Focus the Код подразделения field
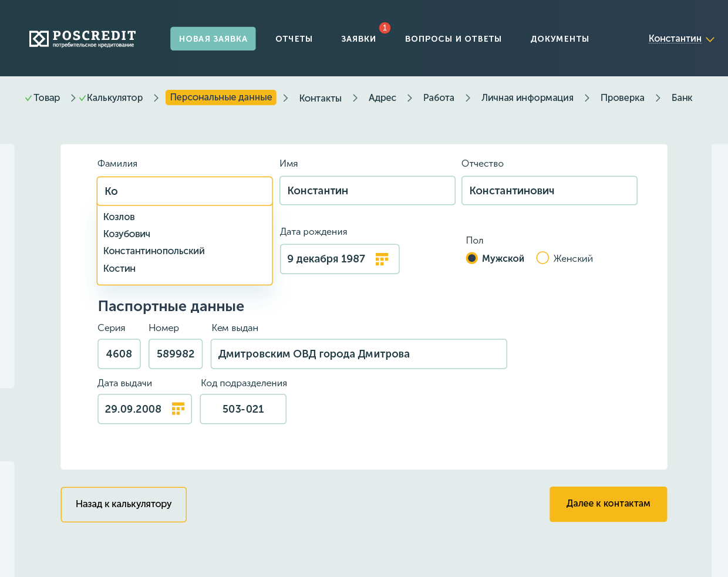The width and height of the screenshot is (728, 577). tap(243, 409)
